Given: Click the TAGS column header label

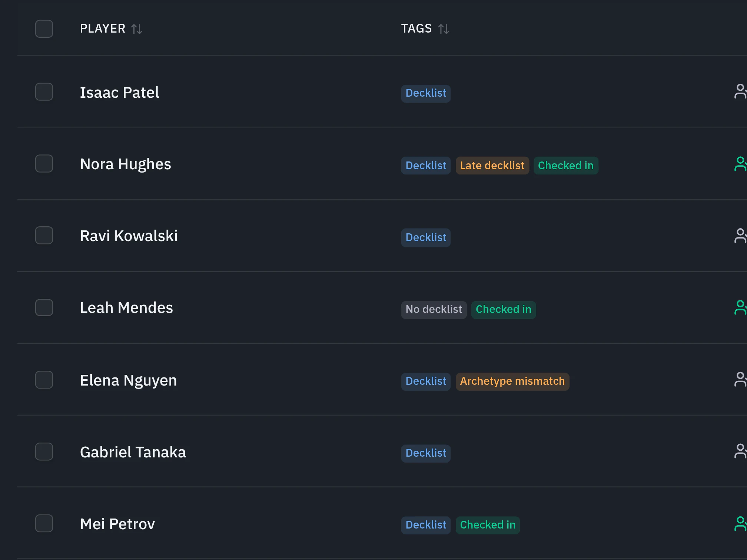Looking at the screenshot, I should pyautogui.click(x=416, y=29).
